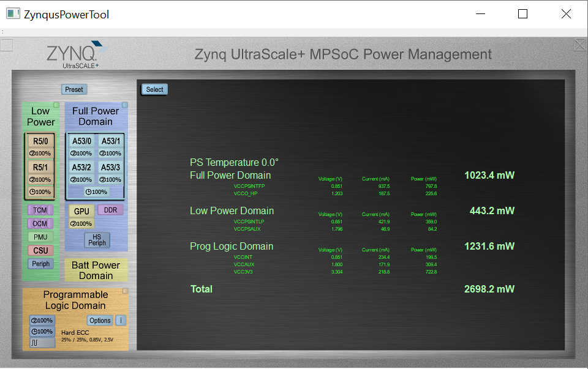588x369 pixels.
Task: Click A53/1 utilization gauge 100%
Action: (x=111, y=154)
